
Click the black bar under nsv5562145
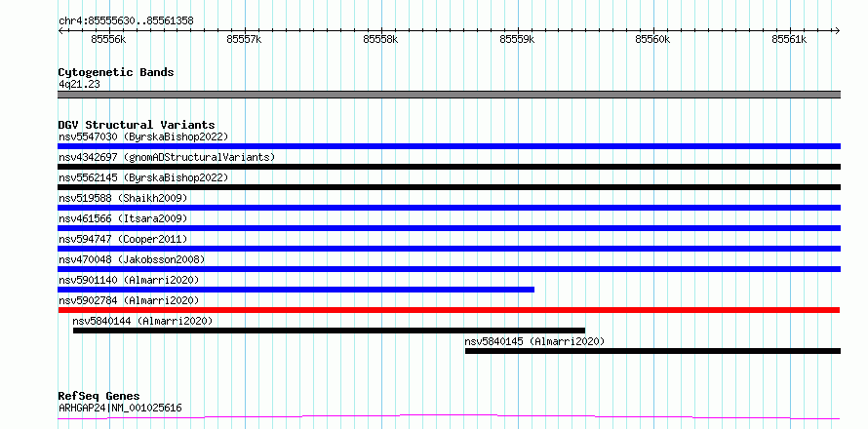click(449, 187)
